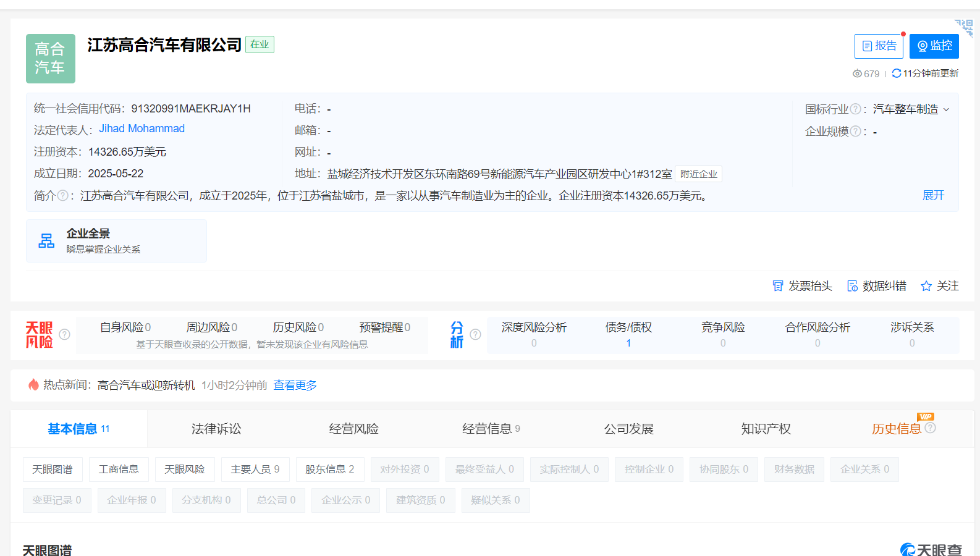Click the 数据纠错 data correction icon
The image size is (980, 556).
point(853,286)
